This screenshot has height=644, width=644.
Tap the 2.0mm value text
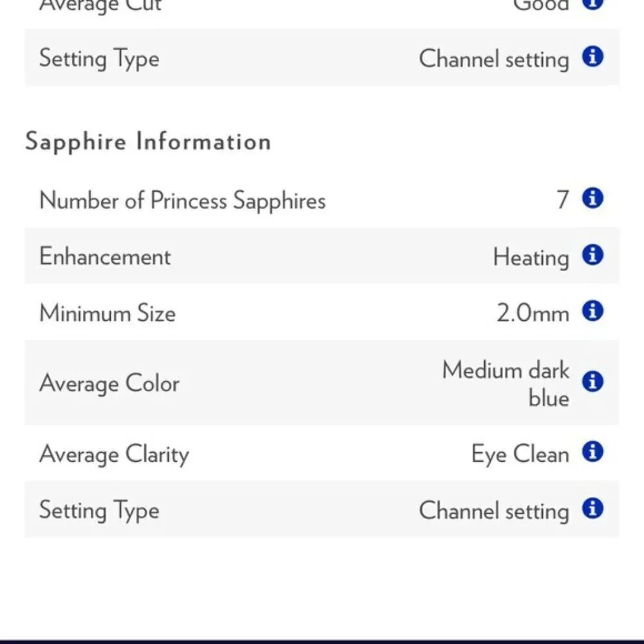533,313
